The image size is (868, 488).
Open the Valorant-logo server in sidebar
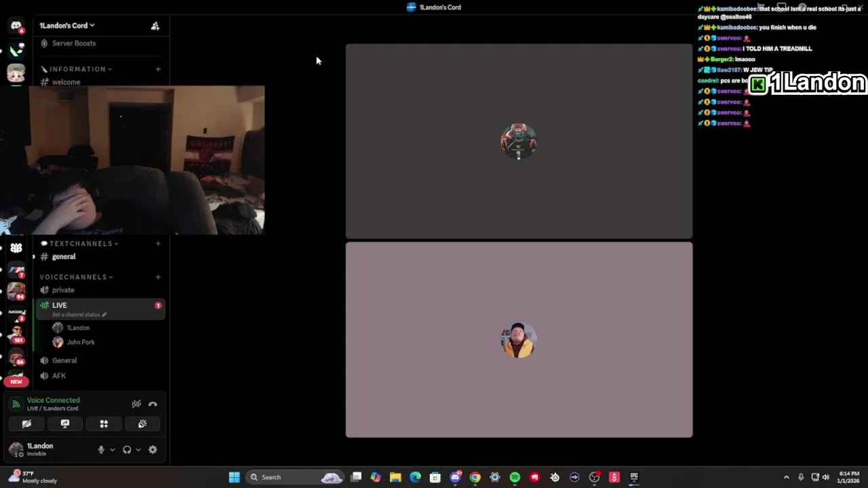click(16, 50)
